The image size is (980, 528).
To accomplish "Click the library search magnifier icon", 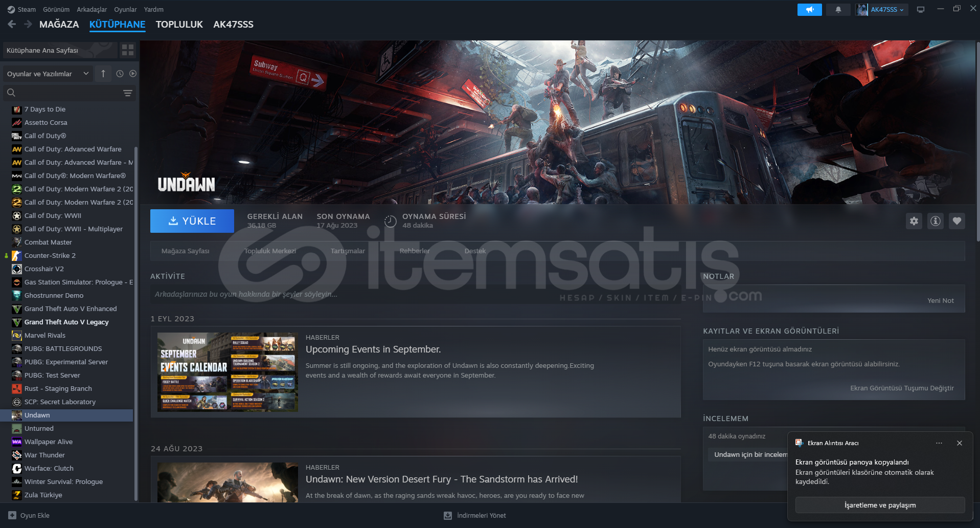I will tap(11, 93).
